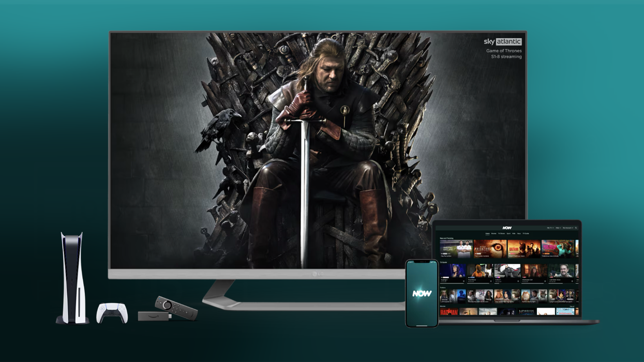
Task: Click the progress bar under the S.W.A.T. tile
Action: click(507, 283)
